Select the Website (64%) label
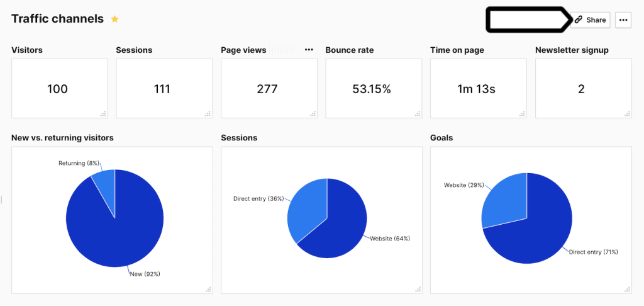The height and width of the screenshot is (306, 644). pyautogui.click(x=390, y=238)
